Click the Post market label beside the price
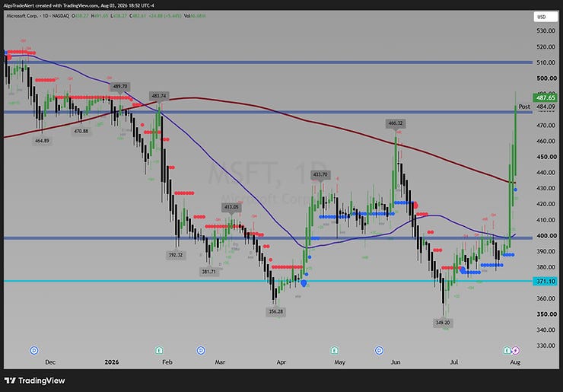The height and width of the screenshot is (392, 563). tap(524, 107)
